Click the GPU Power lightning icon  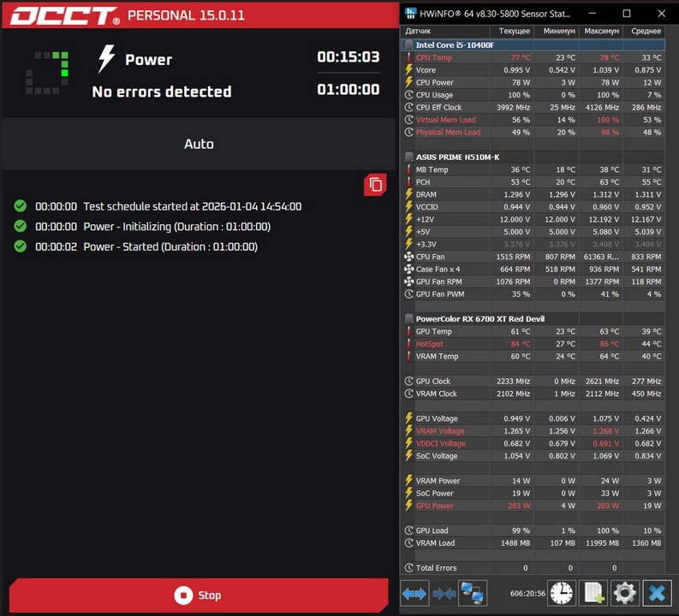(408, 506)
